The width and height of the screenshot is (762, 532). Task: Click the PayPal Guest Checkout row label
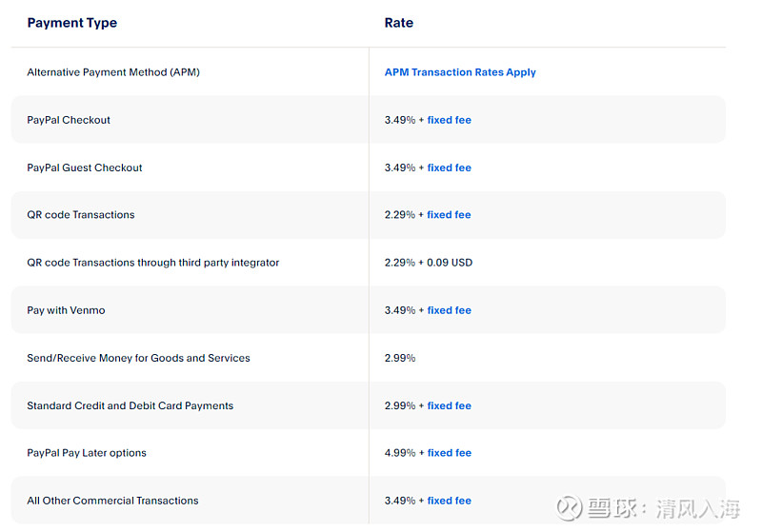click(85, 167)
